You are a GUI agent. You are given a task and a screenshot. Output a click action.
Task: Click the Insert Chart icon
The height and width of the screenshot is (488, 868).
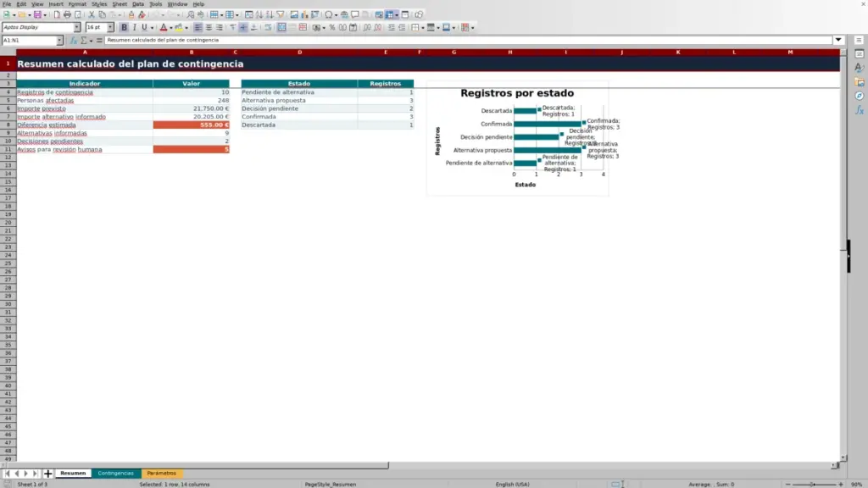coord(304,14)
